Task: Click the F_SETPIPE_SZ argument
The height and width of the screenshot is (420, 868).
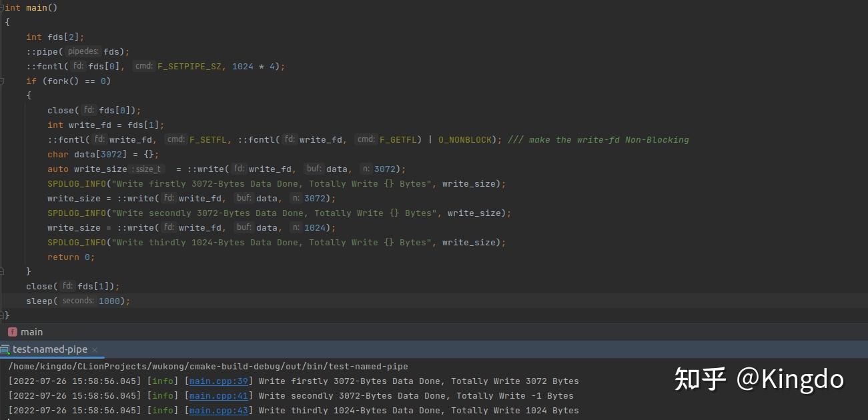Action: (189, 66)
